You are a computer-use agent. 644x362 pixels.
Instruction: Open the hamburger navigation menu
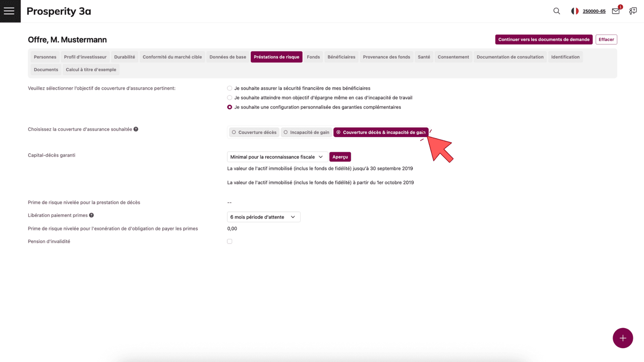(x=9, y=11)
